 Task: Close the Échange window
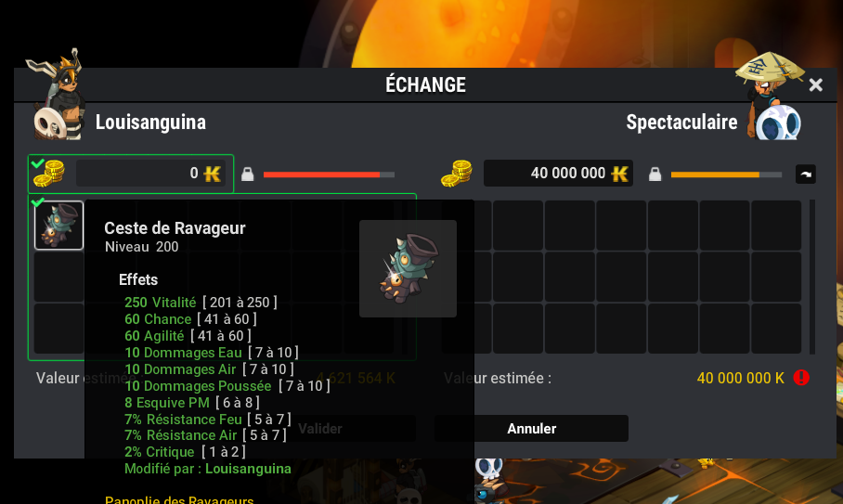[815, 84]
